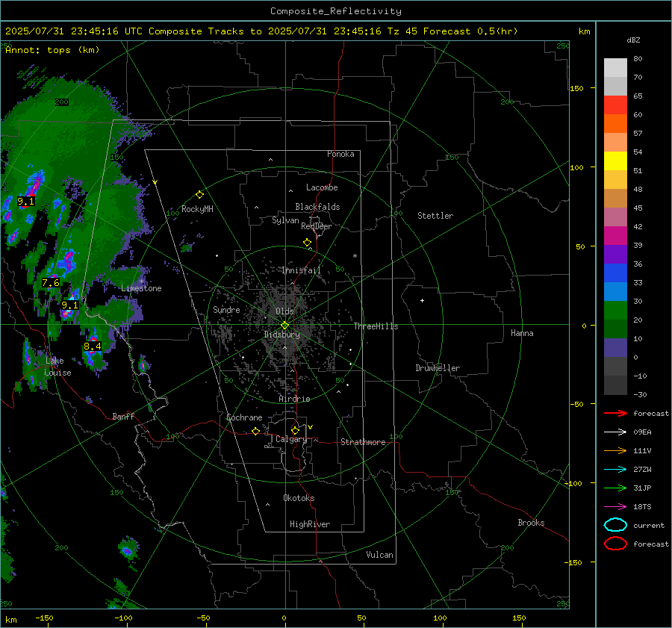Click the Lake Louise label
The width and height of the screenshot is (672, 628).
pos(57,367)
